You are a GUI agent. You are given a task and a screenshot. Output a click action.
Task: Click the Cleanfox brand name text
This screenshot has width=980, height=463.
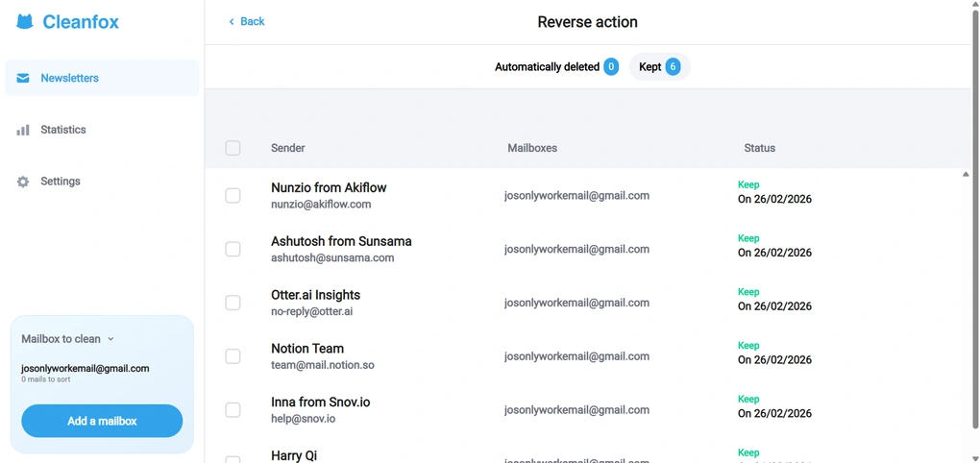[x=81, y=22]
